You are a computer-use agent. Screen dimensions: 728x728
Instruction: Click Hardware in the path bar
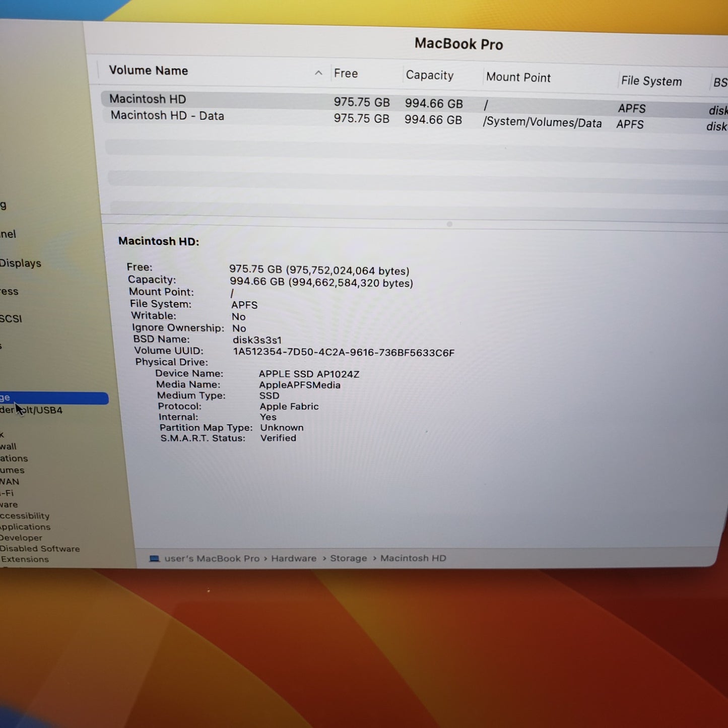294,558
